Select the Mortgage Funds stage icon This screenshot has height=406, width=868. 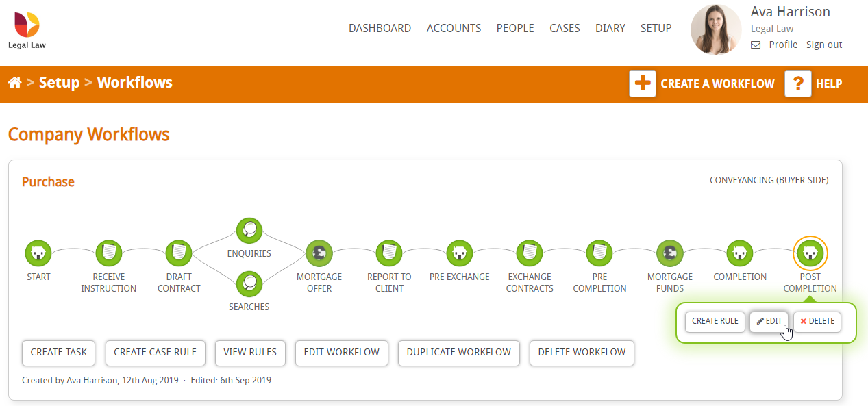(669, 253)
